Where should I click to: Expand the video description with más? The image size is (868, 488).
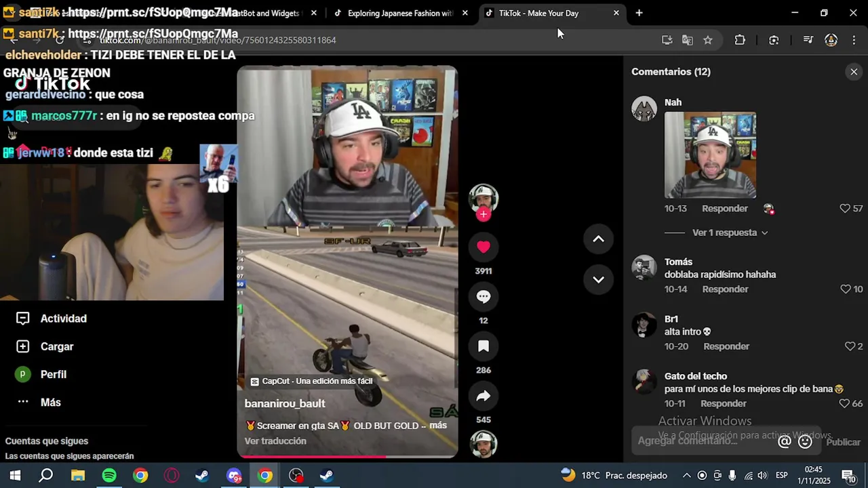point(438,426)
